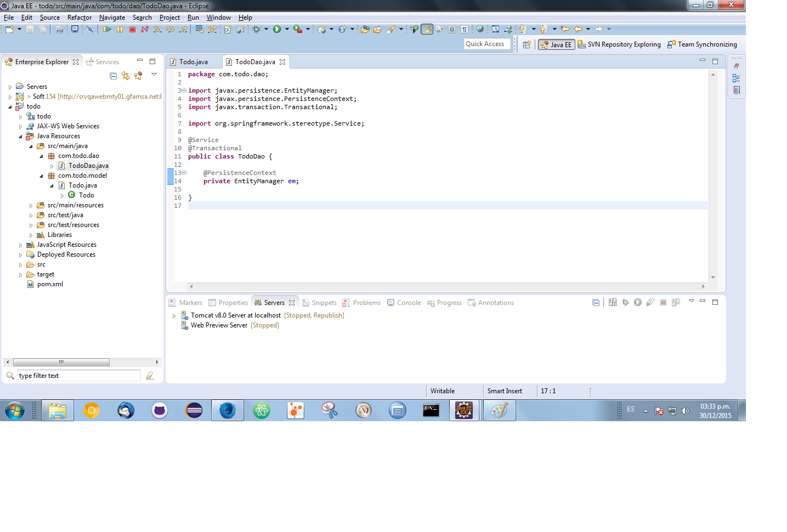Open the Window menu
The width and height of the screenshot is (787, 532).
pyautogui.click(x=218, y=18)
